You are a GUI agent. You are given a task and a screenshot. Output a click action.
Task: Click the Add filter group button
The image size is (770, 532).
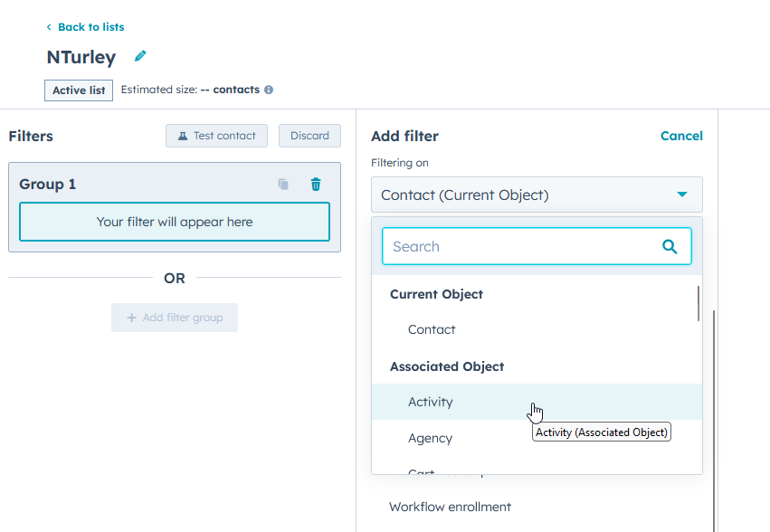coord(174,318)
